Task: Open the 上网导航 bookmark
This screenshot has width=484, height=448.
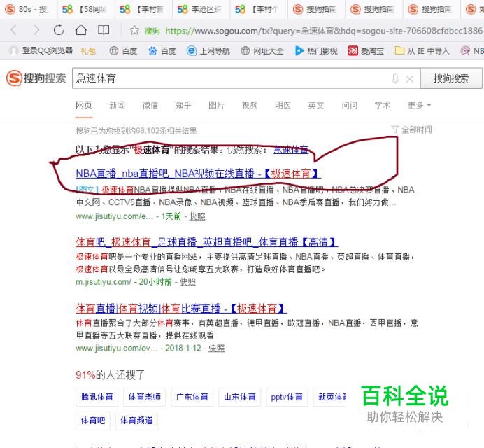Action: click(x=208, y=50)
